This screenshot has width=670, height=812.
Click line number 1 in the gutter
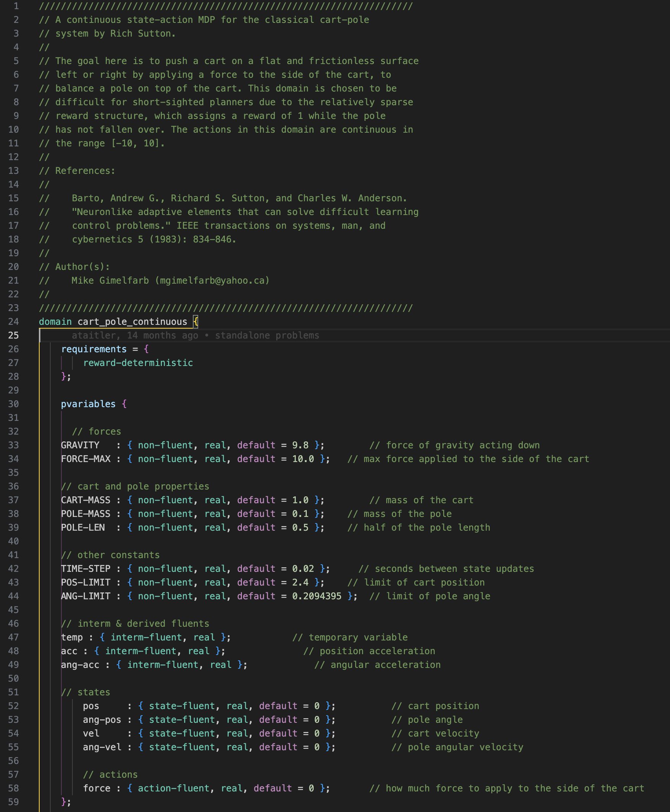click(x=16, y=6)
